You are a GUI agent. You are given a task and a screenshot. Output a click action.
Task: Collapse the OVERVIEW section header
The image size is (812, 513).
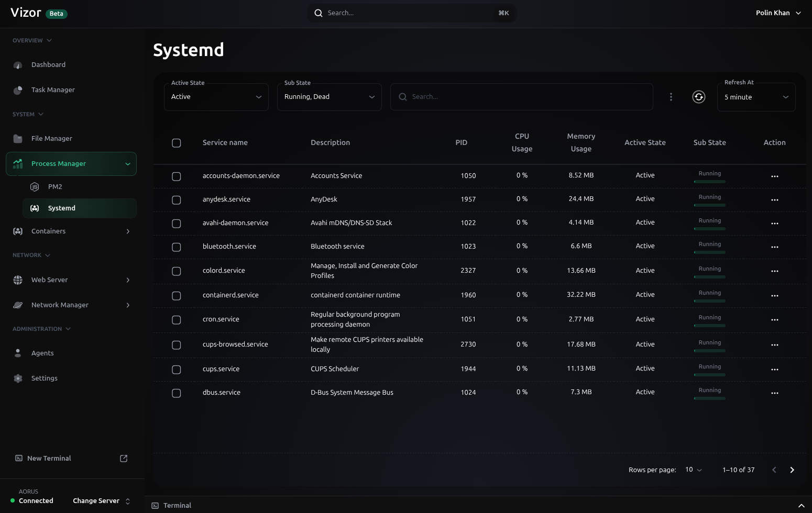(32, 40)
